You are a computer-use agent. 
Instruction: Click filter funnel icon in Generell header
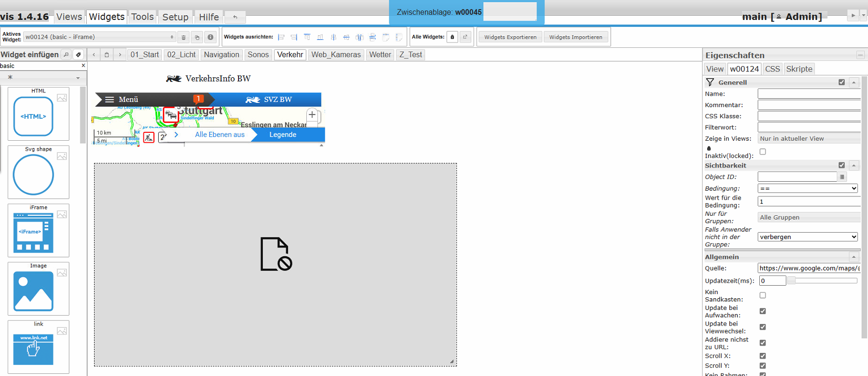tap(710, 82)
